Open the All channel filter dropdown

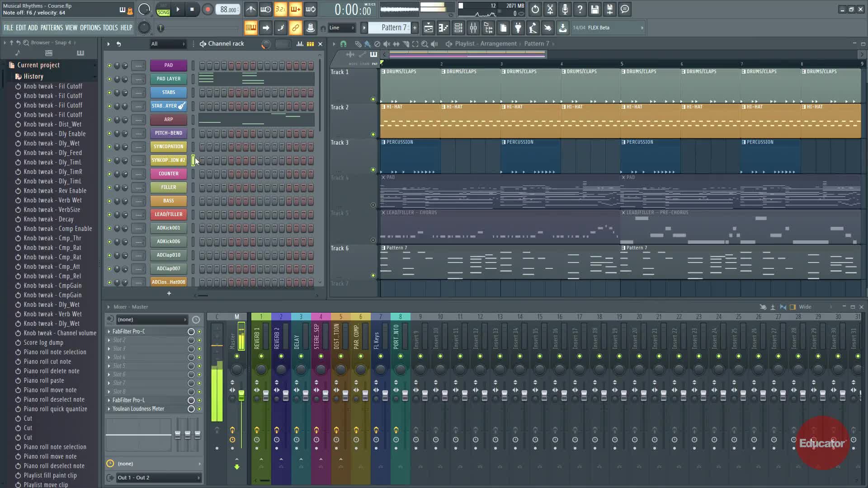click(x=168, y=44)
